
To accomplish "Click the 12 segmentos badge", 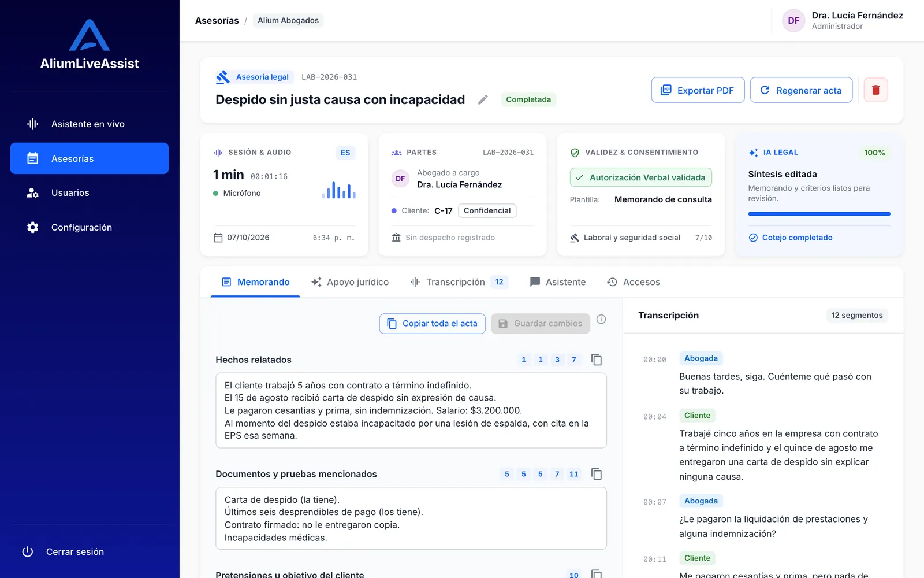I will pos(857,316).
